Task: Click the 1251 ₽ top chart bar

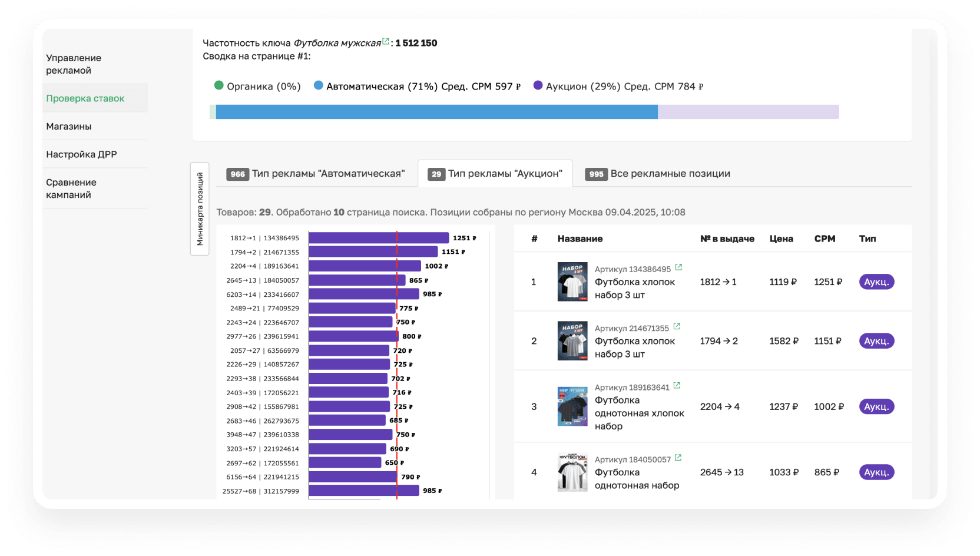Action: point(378,238)
